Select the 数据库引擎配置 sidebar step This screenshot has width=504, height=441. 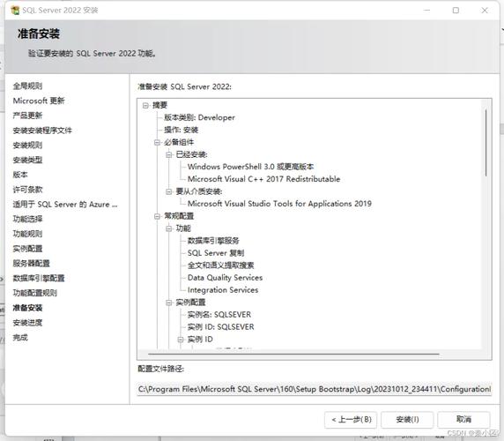click(x=39, y=278)
